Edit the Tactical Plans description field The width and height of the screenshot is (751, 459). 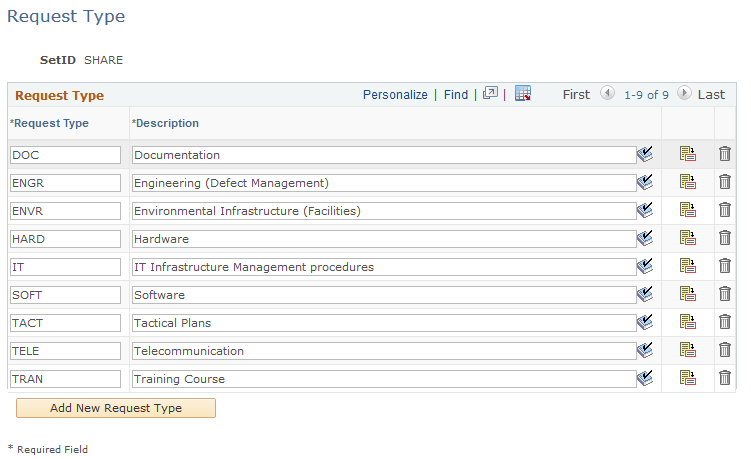click(x=384, y=323)
